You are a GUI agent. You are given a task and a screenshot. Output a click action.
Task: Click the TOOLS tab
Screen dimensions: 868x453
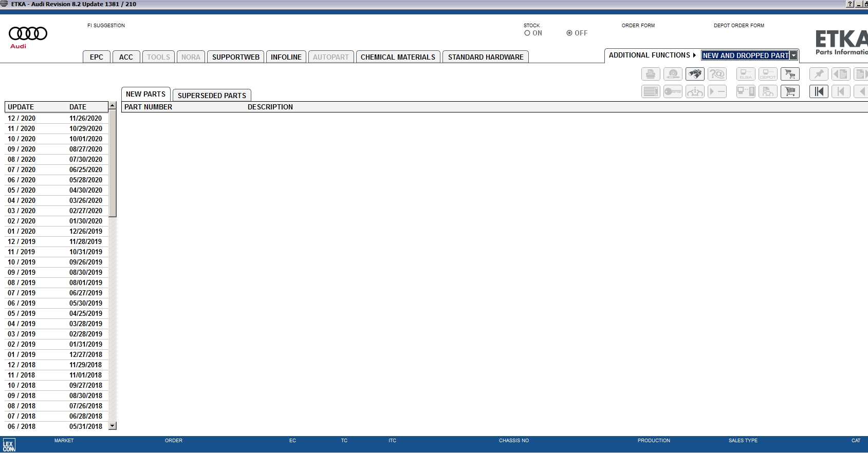tap(158, 57)
